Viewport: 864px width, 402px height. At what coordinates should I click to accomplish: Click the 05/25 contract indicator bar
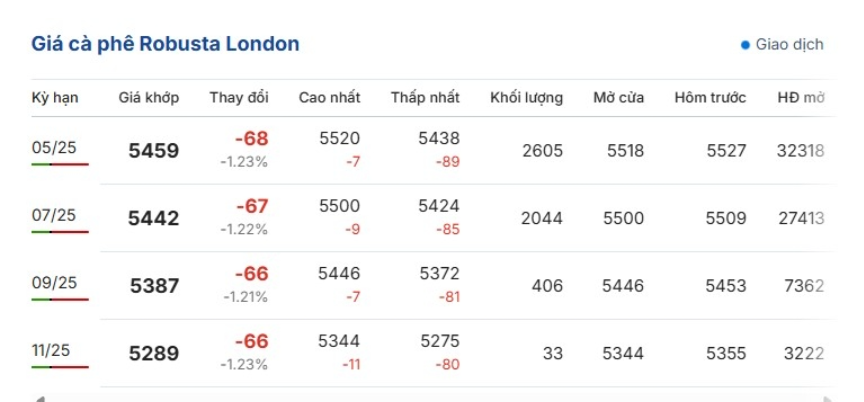click(x=60, y=164)
